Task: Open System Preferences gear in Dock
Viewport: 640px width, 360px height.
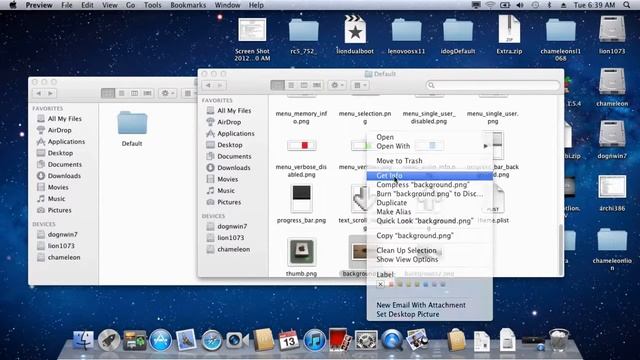Action: click(x=366, y=340)
